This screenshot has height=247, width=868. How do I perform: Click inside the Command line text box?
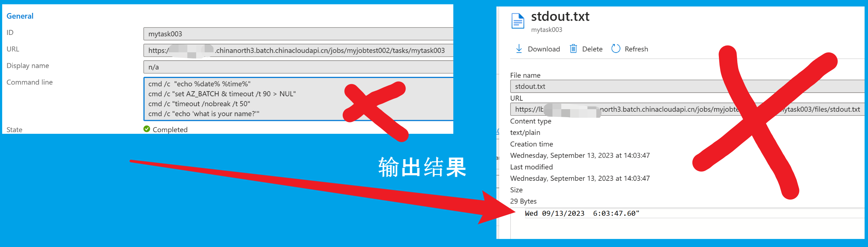298,99
